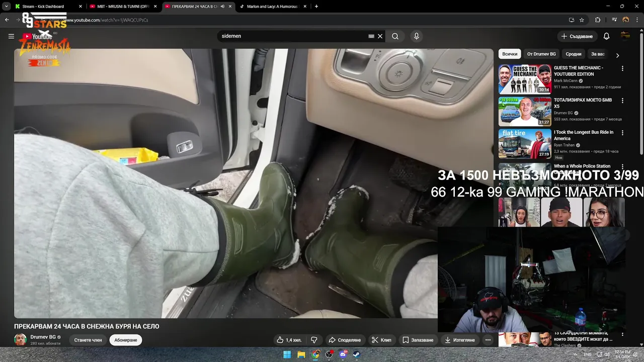
Task: Open the YouTube hamburger guide menu
Action: click(11, 36)
